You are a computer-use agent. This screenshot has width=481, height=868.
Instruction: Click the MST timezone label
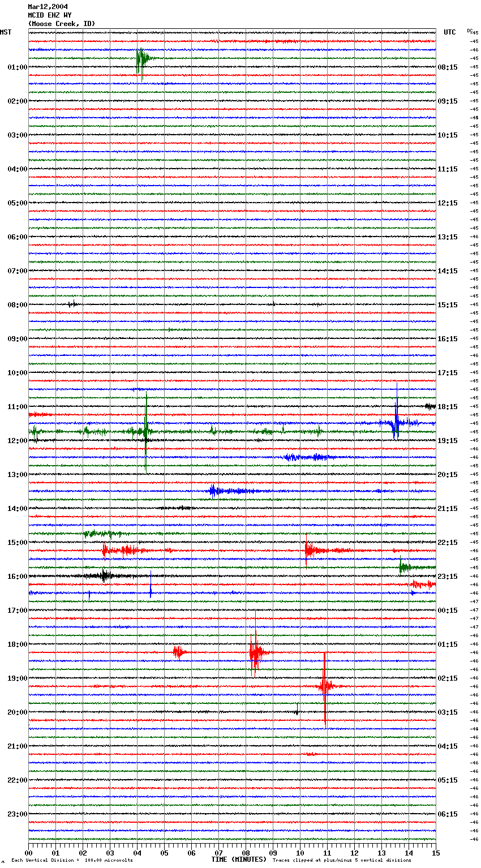pyautogui.click(x=6, y=32)
